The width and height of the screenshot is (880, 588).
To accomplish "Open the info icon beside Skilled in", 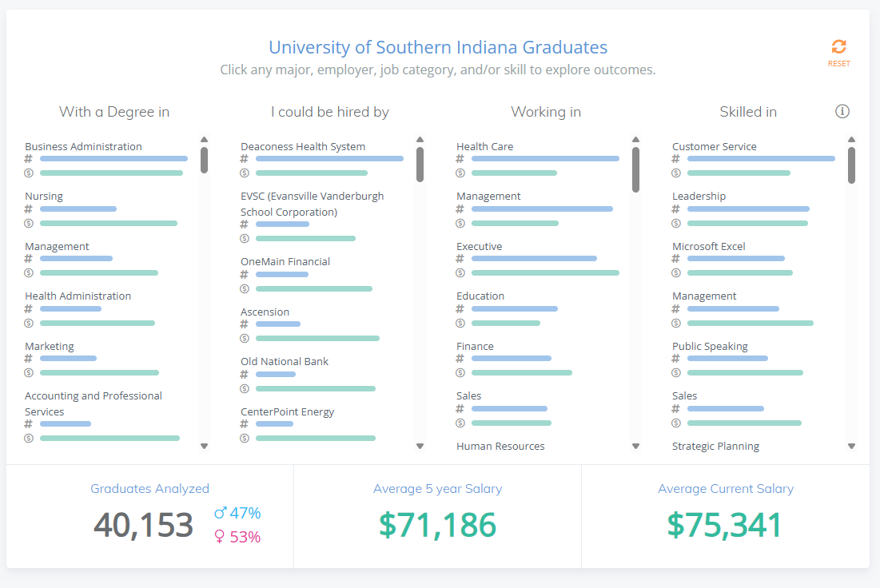I will point(842,112).
